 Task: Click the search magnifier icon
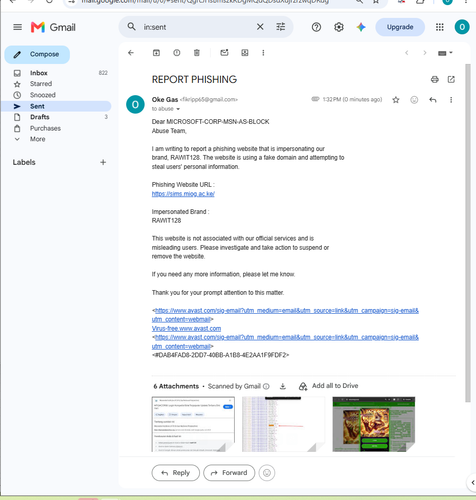(x=132, y=27)
